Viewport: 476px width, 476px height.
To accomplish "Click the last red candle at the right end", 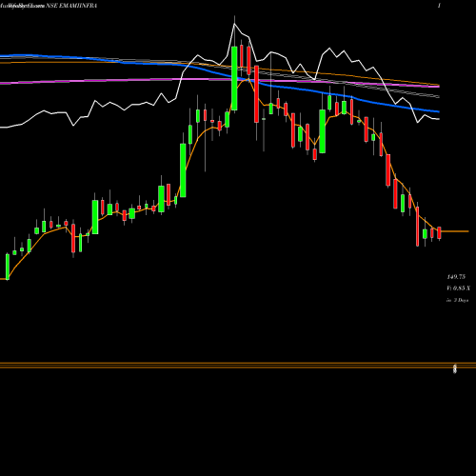I will 439,232.
